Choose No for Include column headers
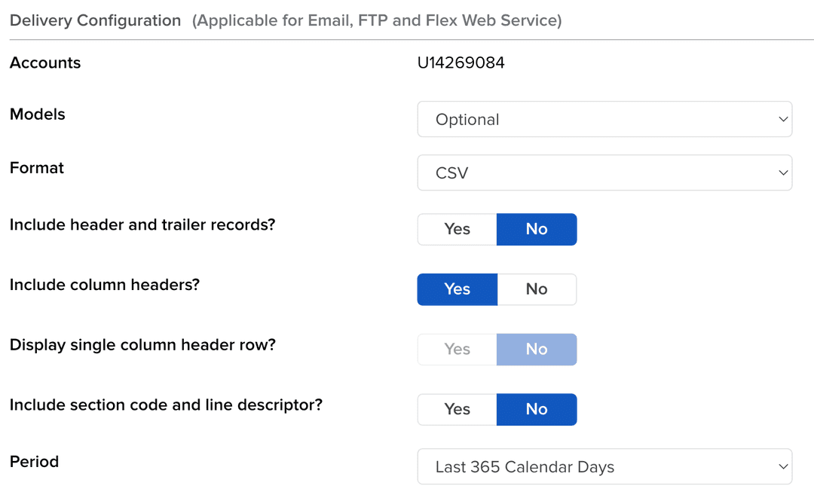814x504 pixels. (x=537, y=289)
